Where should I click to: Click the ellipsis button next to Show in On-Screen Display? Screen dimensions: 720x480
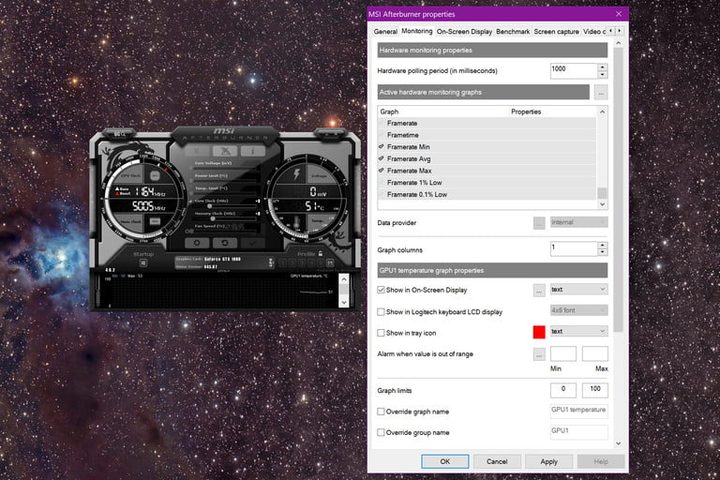(539, 290)
